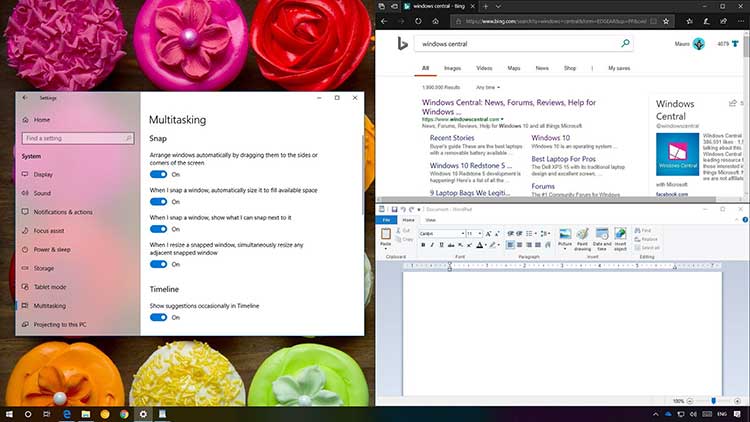Open font size dropdown in WordPad
This screenshot has width=750, height=422.
(480, 233)
